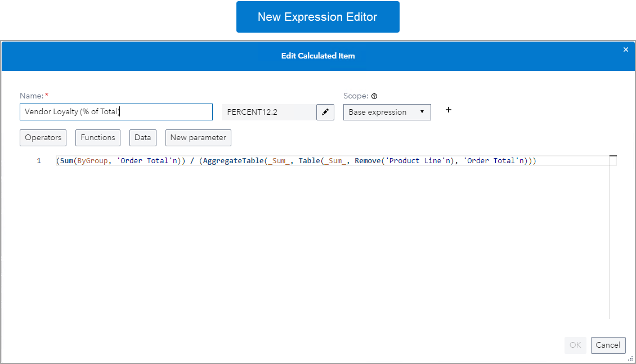636x364 pixels.
Task: Open the Operators panel
Action: click(43, 137)
